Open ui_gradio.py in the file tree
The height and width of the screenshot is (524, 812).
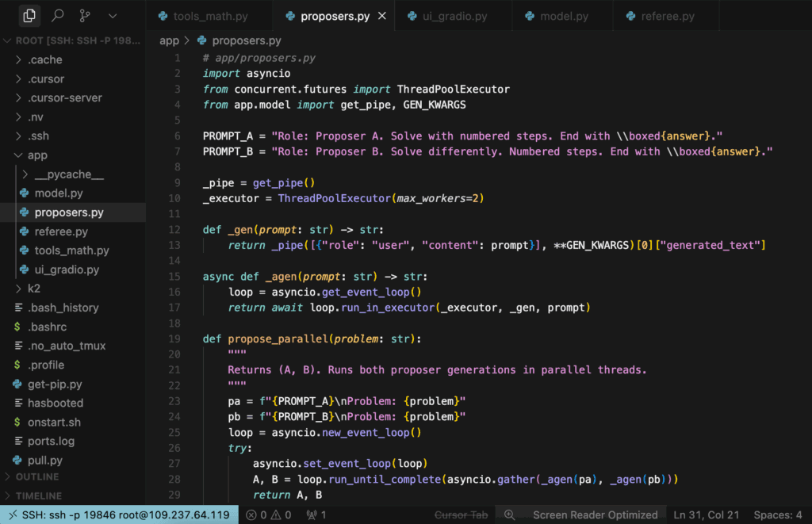(x=67, y=270)
